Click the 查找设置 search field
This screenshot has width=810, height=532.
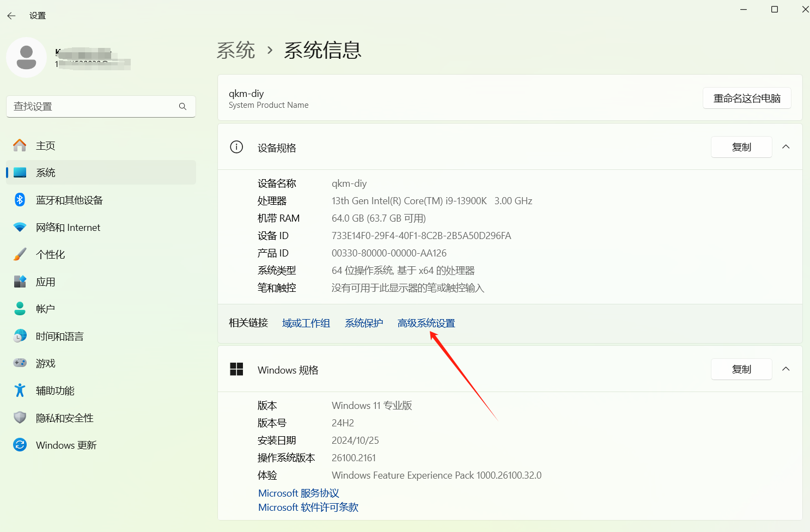coord(101,107)
